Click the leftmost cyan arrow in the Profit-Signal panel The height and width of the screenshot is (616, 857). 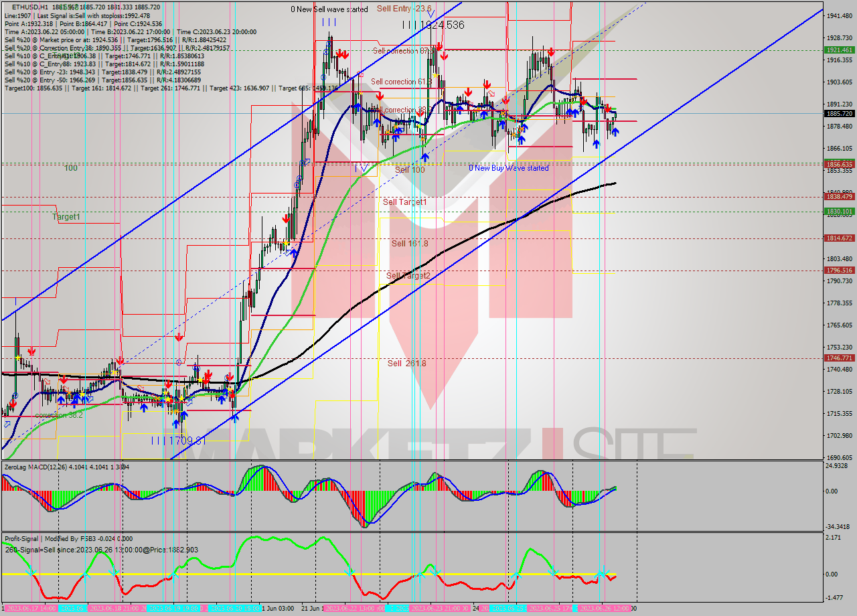31,571
